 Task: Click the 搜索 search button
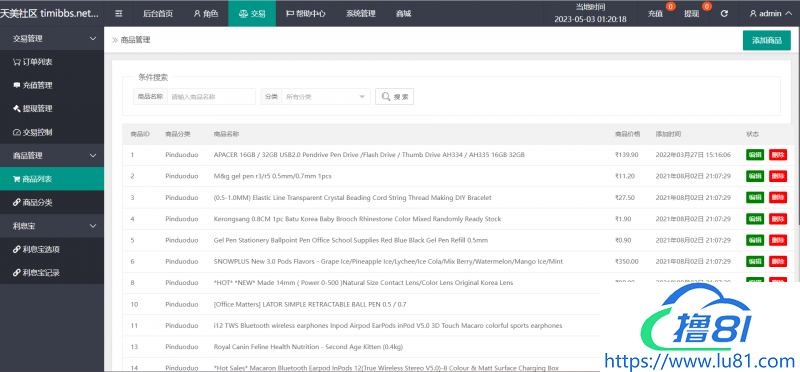[394, 96]
